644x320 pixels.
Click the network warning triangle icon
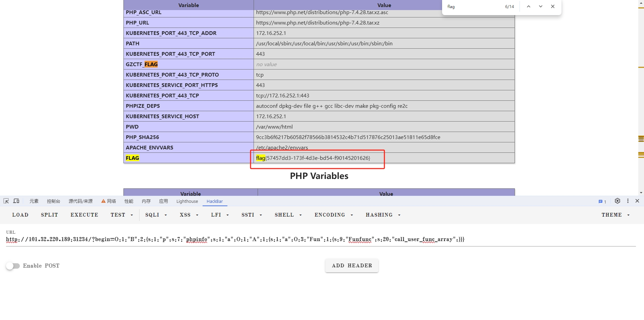[x=103, y=201]
